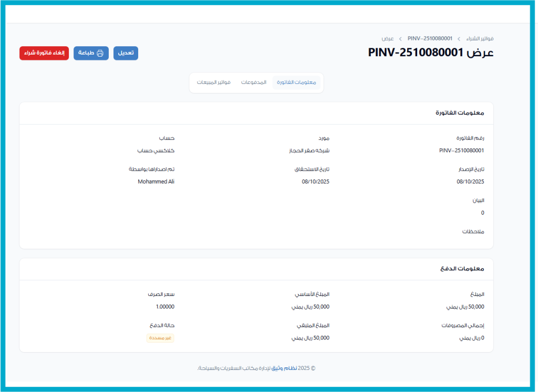Screen dimensions: 538x392
Task: Switch to the المدفوعات tab
Action: (x=254, y=83)
